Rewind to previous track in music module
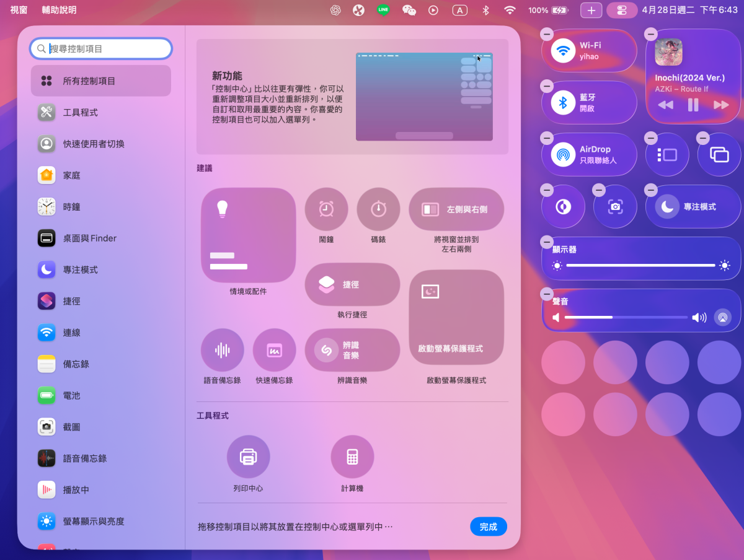 tap(666, 105)
